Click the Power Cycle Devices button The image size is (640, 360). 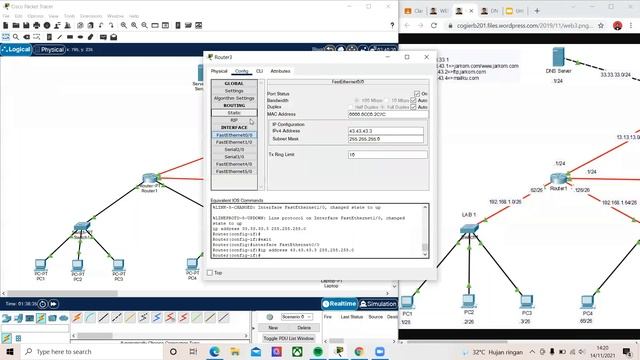point(42,304)
